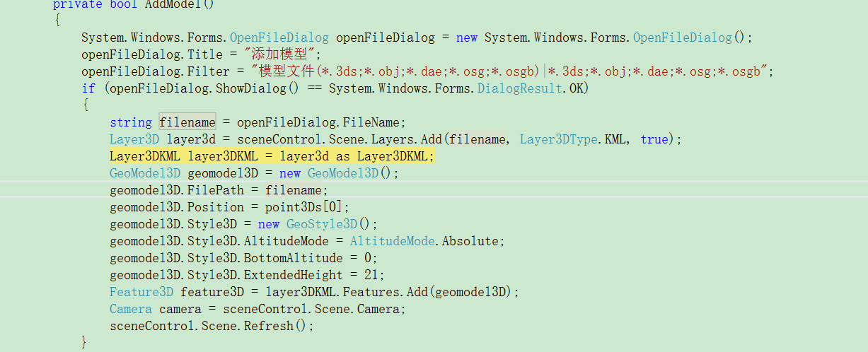Click the highlighted filename variable declaration
This screenshot has height=352, width=868.
click(x=187, y=122)
